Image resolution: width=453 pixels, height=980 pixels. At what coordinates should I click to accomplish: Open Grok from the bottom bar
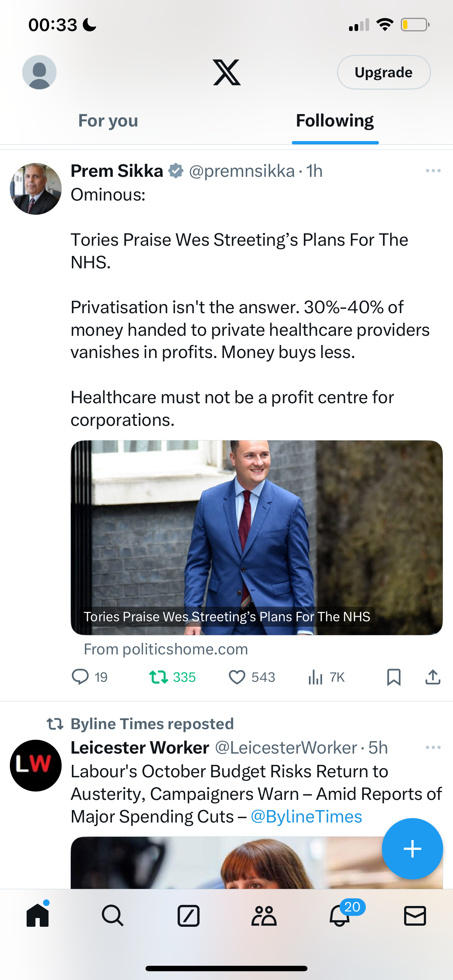(x=189, y=916)
